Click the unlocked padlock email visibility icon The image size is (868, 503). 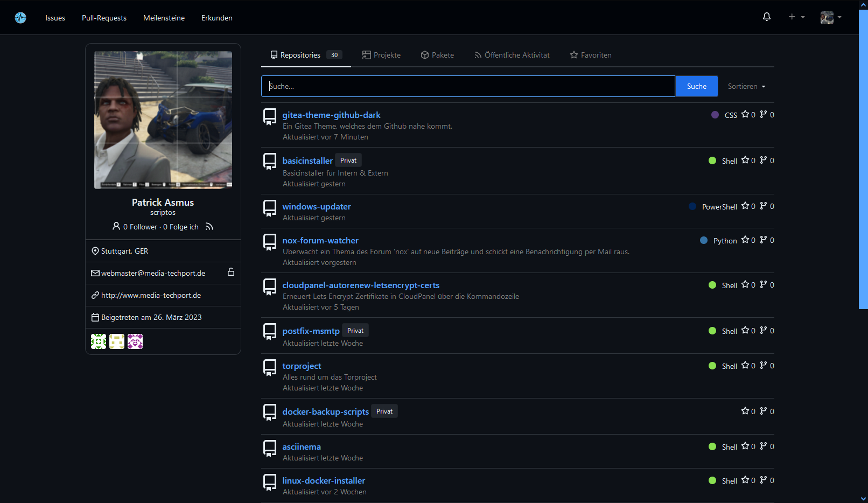pos(231,272)
